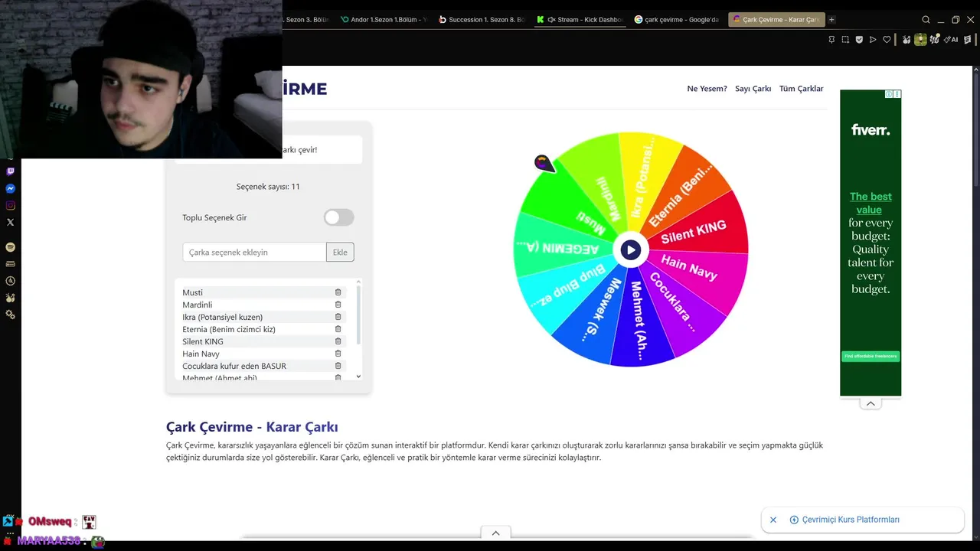Bookmark page with the heart icon
The image size is (980, 551).
887,40
